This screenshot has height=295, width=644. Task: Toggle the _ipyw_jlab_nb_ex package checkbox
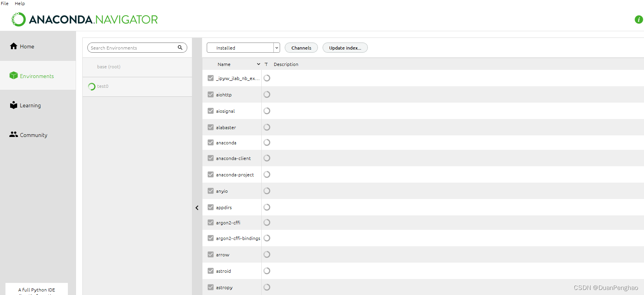[211, 78]
